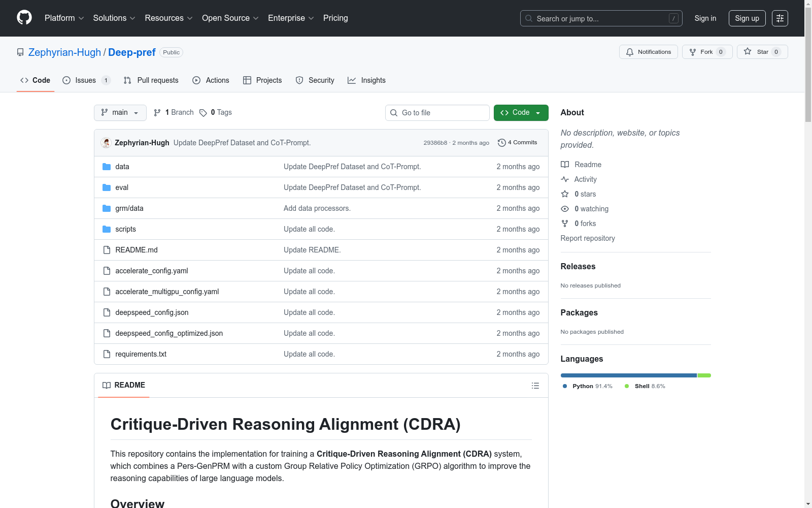Click the eye icon beside 0 watching
The width and height of the screenshot is (812, 508).
(565, 209)
